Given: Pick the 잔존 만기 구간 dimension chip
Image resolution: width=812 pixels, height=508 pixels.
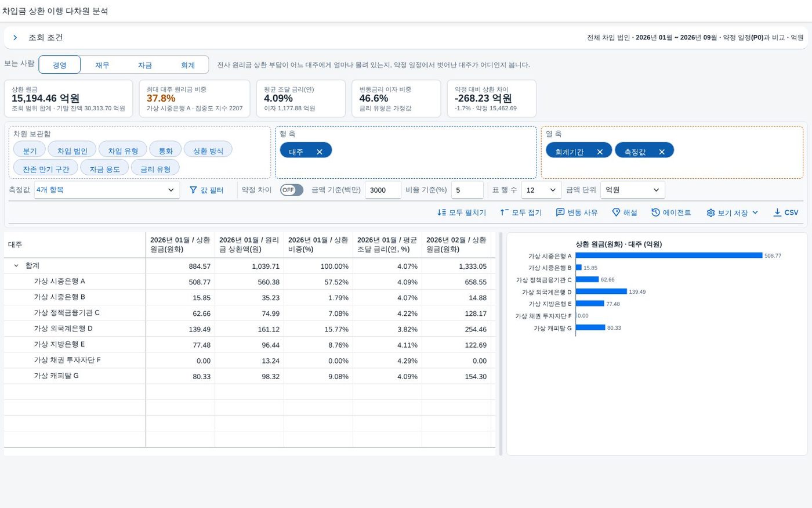Looking at the screenshot, I should coord(46,168).
